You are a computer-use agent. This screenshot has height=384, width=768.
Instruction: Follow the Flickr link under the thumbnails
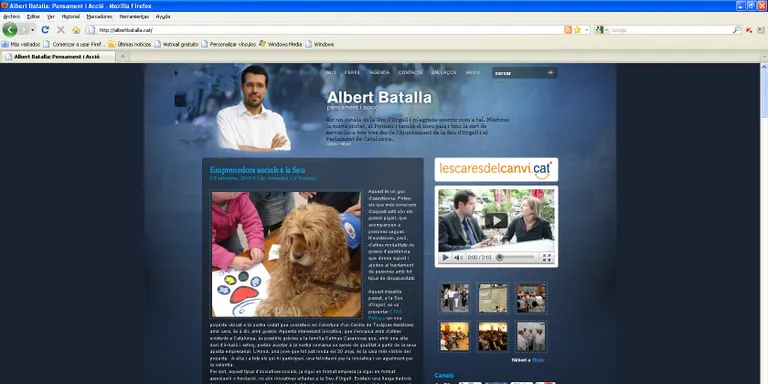(538, 360)
